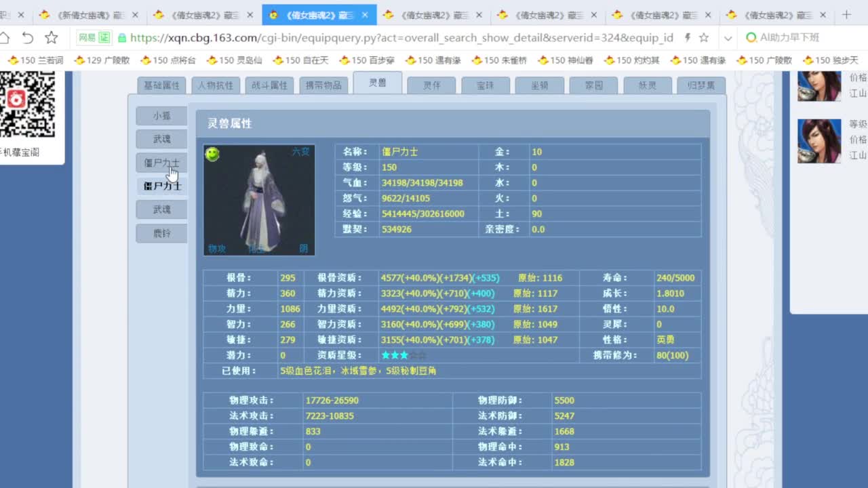Open the 150 百步穿 bookmark icon
Screen dimensions: 868x488
coord(345,60)
